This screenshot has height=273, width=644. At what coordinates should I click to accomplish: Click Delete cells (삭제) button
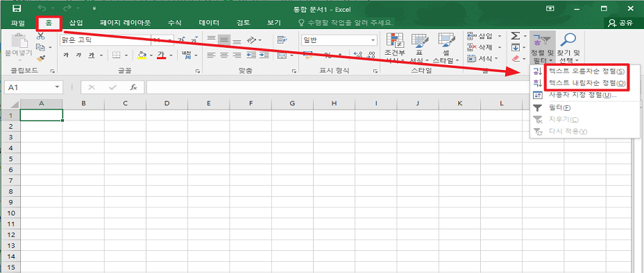point(484,48)
